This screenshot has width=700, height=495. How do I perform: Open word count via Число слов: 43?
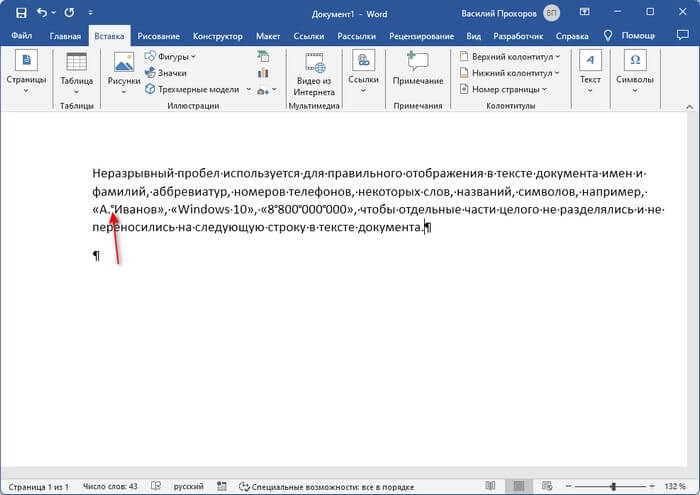110,487
